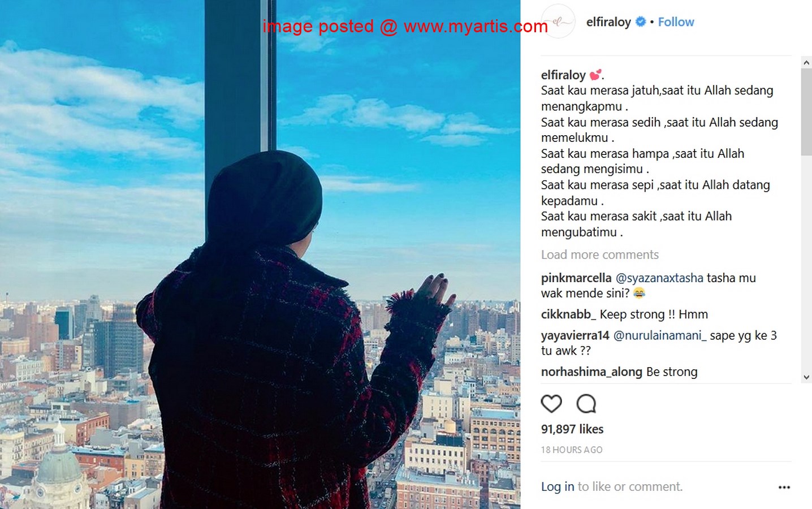Screen dimensions: 812x509
Task: Visit the norhashima_along commenter profile
Action: point(591,372)
